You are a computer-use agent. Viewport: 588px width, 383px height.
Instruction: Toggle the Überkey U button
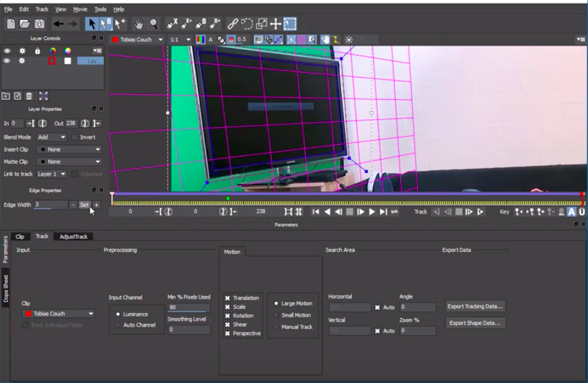point(582,212)
